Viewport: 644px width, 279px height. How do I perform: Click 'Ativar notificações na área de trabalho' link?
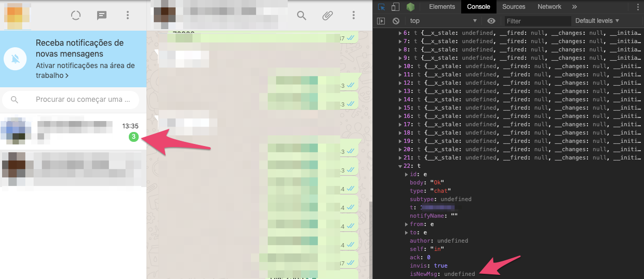(x=85, y=71)
